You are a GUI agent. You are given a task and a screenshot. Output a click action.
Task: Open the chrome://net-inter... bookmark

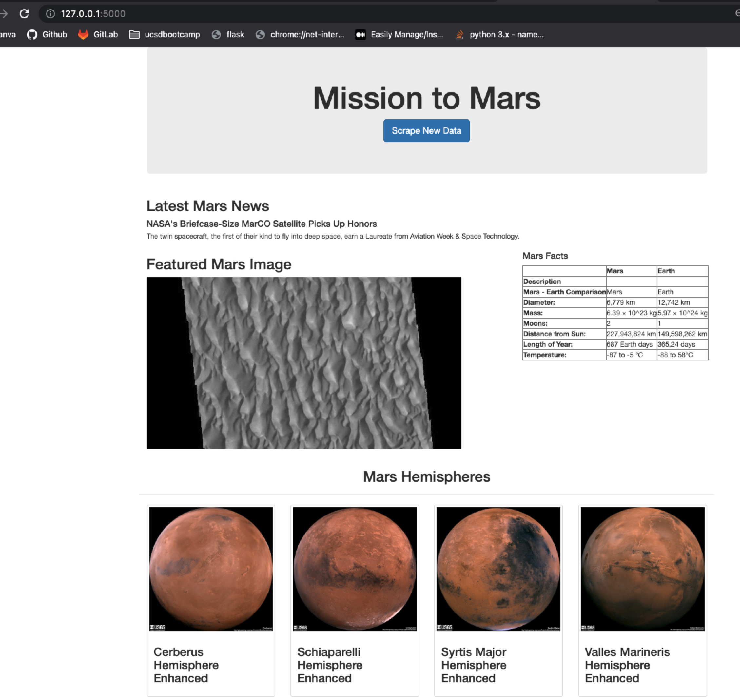tap(300, 35)
